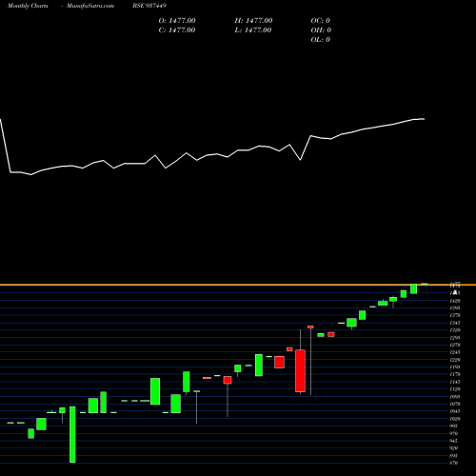Image resolution: width=476 pixels, height=476 pixels.
Task: Click the largest red candlestick body
Action: pos(300,371)
